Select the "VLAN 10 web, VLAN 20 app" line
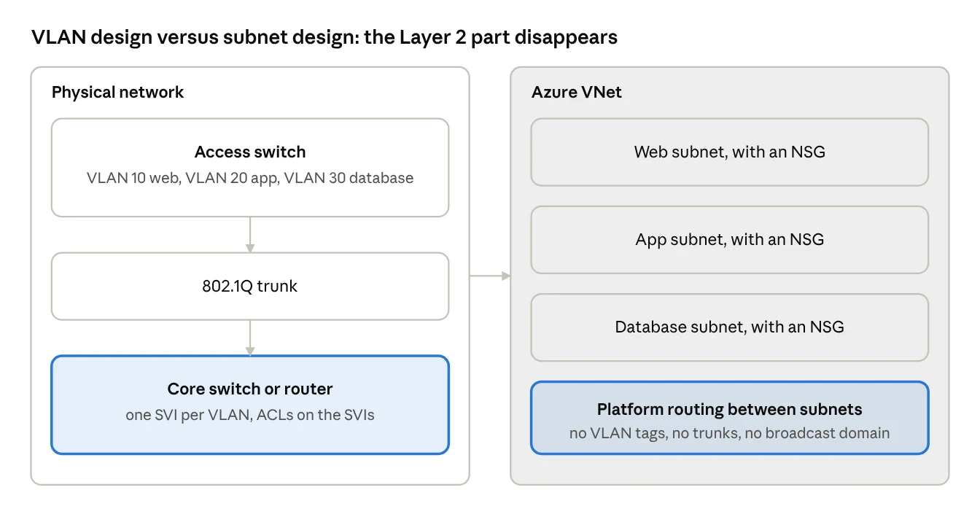 (250, 178)
